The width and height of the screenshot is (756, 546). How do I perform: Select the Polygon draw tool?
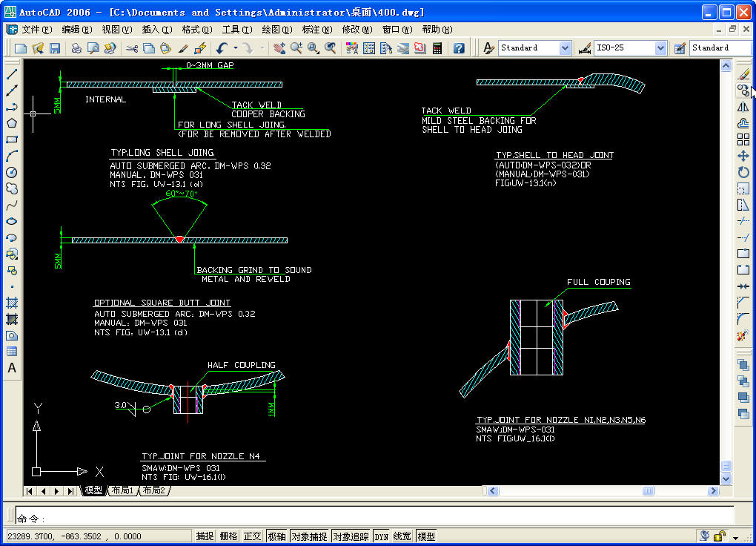pyautogui.click(x=12, y=123)
